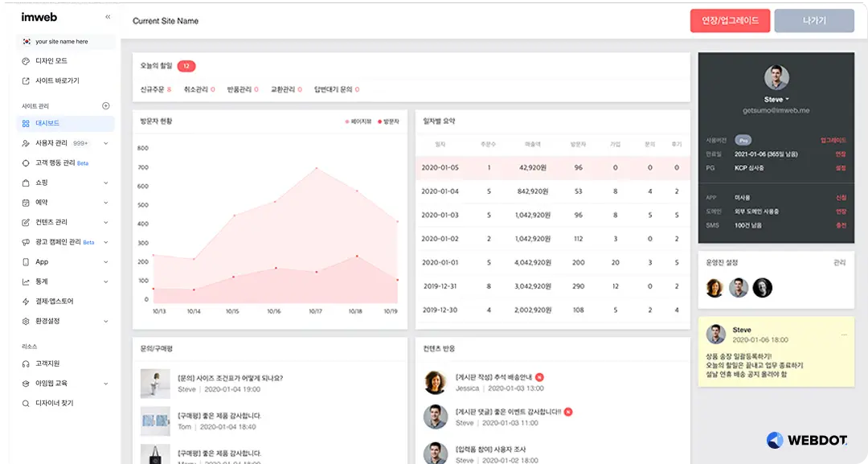Click the 사이트 바로가기 external link icon
The width and height of the screenshot is (868, 464).
coord(26,81)
